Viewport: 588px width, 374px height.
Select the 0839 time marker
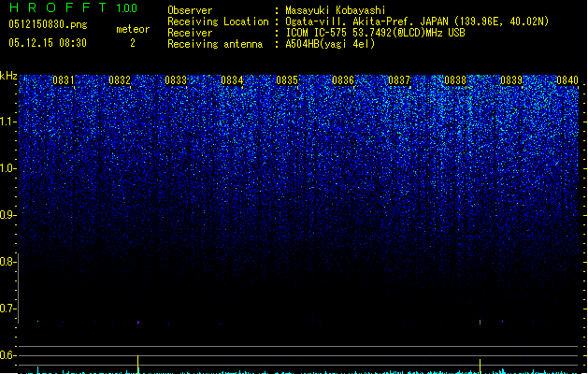pyautogui.click(x=511, y=80)
